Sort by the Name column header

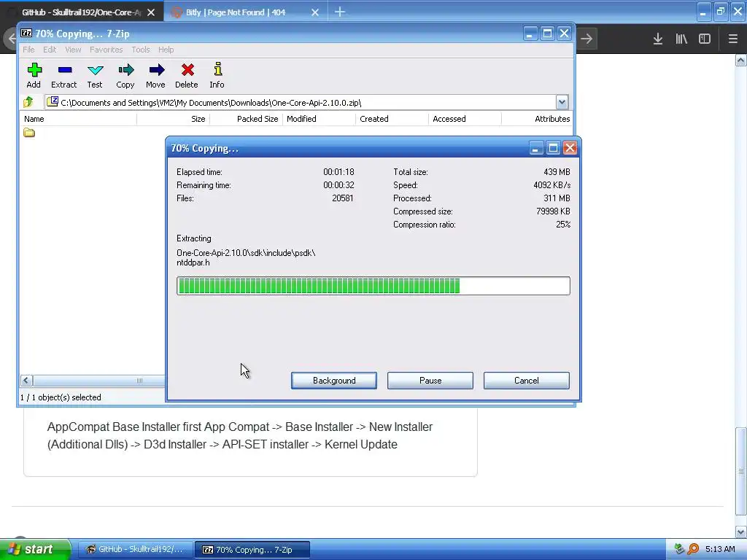pos(78,119)
